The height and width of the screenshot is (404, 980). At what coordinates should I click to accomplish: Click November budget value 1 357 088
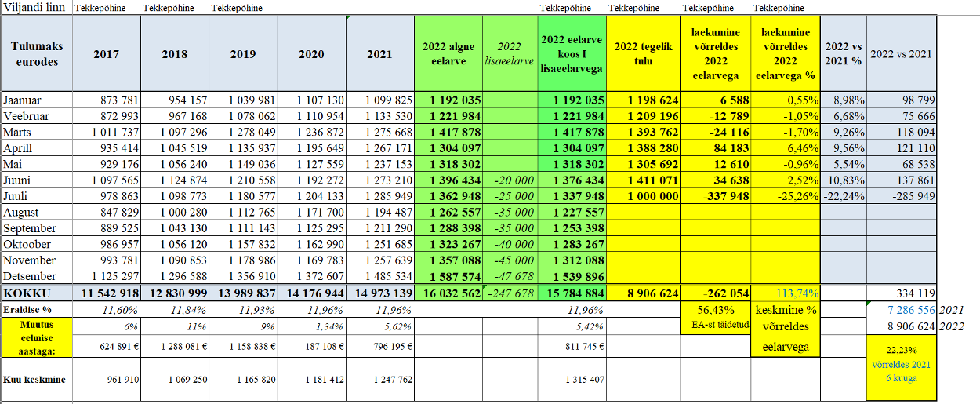pyautogui.click(x=448, y=260)
